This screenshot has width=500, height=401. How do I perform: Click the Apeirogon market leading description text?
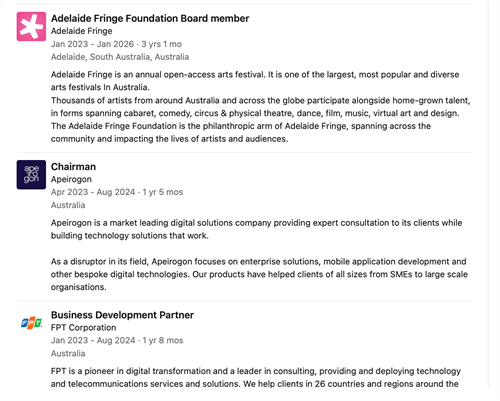coord(256,229)
